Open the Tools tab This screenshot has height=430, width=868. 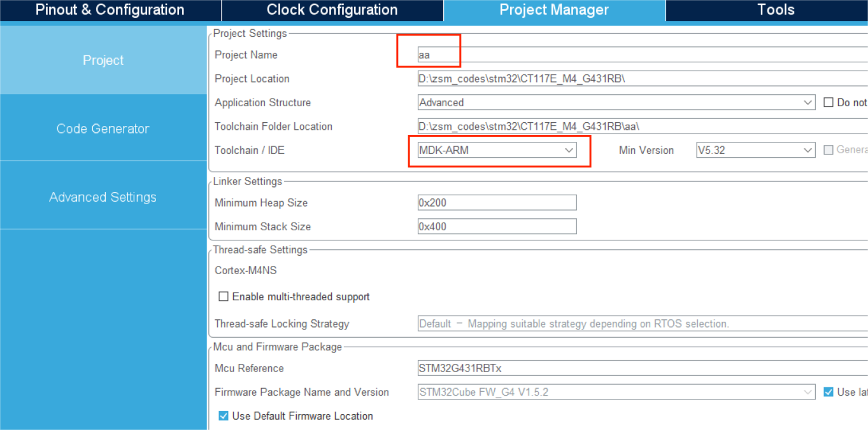(775, 10)
